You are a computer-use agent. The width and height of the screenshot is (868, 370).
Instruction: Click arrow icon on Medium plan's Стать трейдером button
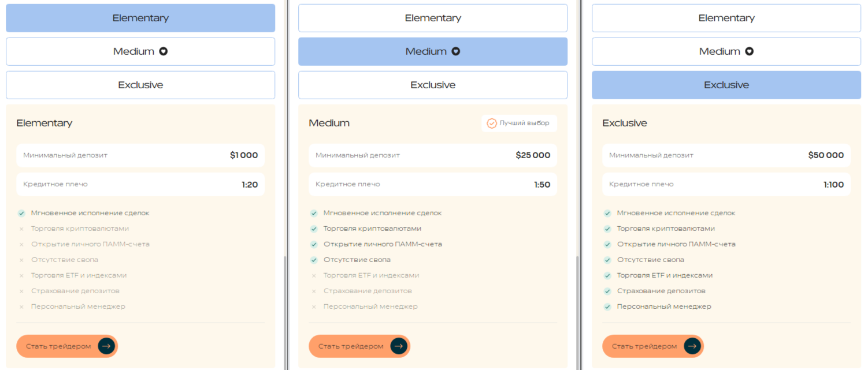399,346
